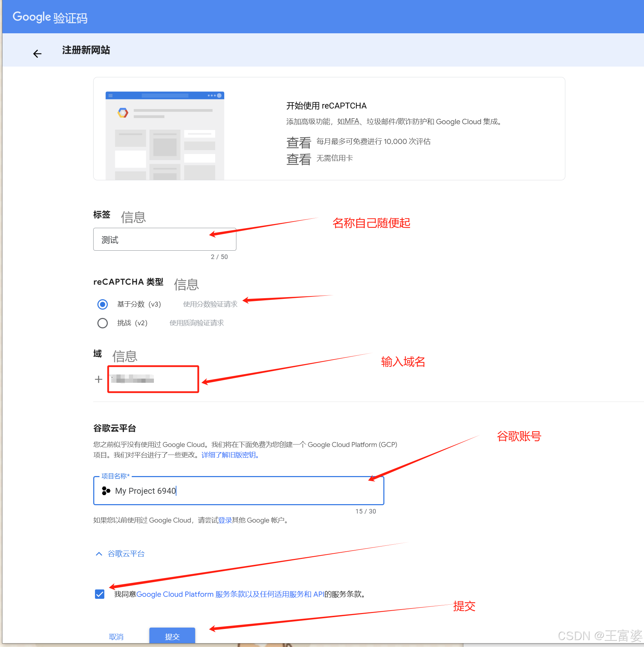Click the info icon next to reCAPTCHA 类型
Image resolution: width=644 pixels, height=647 pixels.
186,285
